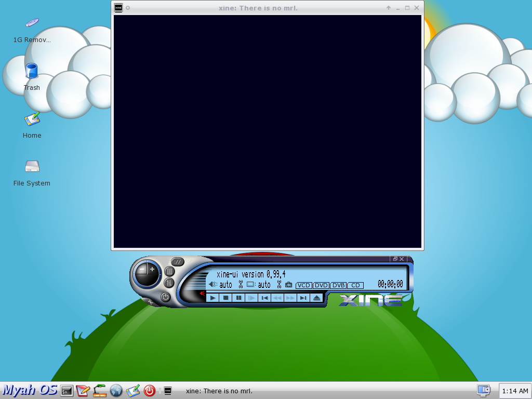Click the 00:00:00 time counter
This screenshot has width=532, height=399.
(391, 284)
